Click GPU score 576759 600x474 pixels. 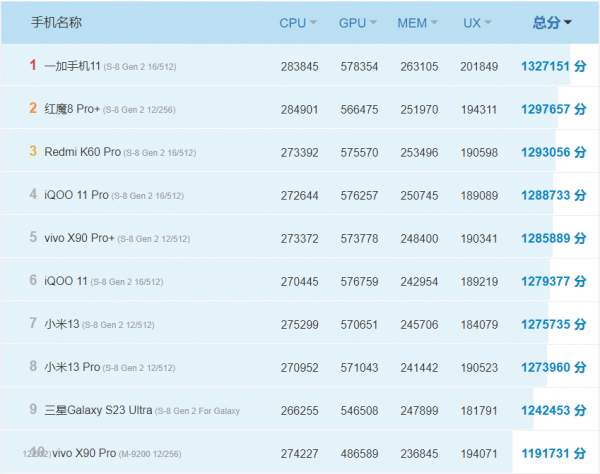(x=359, y=282)
